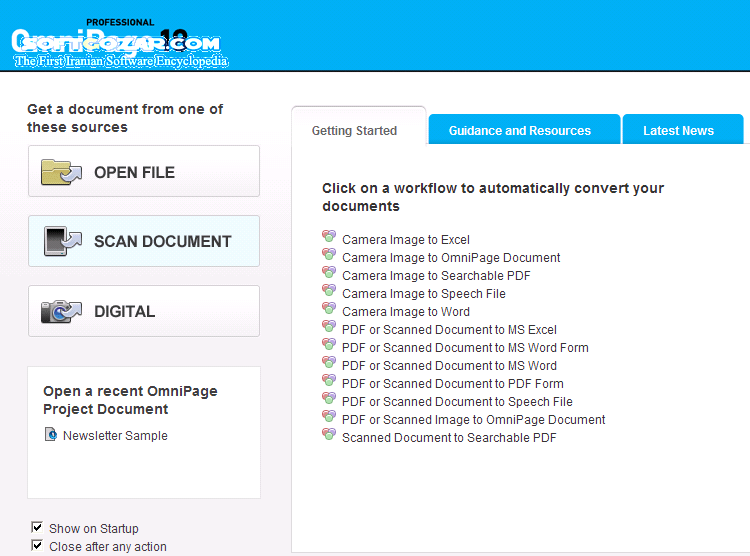750x556 pixels.
Task: Switch to the Guidance and Resources tab
Action: (x=519, y=130)
